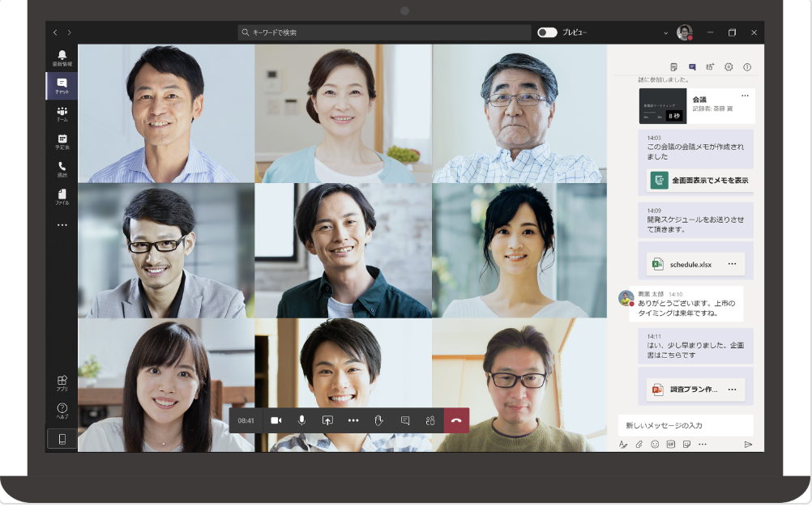Open the meeting notes tab icon
The width and height of the screenshot is (812, 507).
(x=674, y=67)
